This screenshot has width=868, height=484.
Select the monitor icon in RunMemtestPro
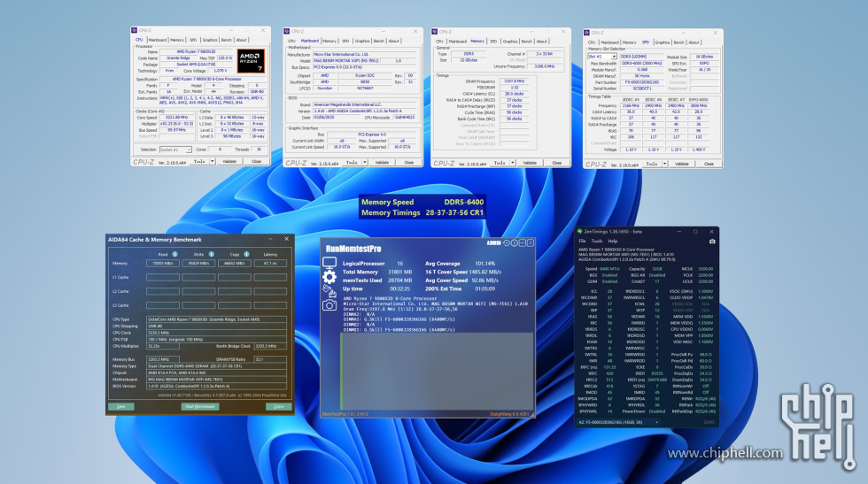[x=329, y=262]
